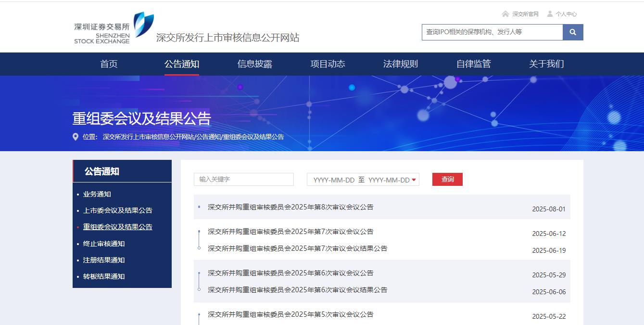644x325 pixels.
Task: Open 2025年第6次审议会议结果公告
Action: pyautogui.click(x=297, y=290)
